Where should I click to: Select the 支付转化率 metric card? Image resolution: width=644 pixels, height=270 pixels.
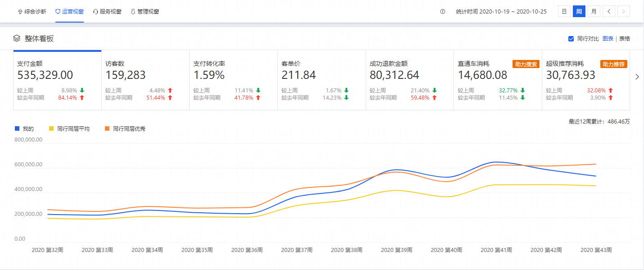(233, 80)
